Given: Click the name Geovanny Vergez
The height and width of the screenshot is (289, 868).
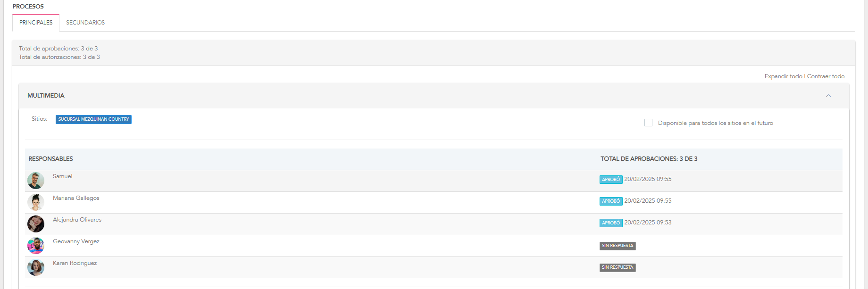Looking at the screenshot, I should point(76,241).
